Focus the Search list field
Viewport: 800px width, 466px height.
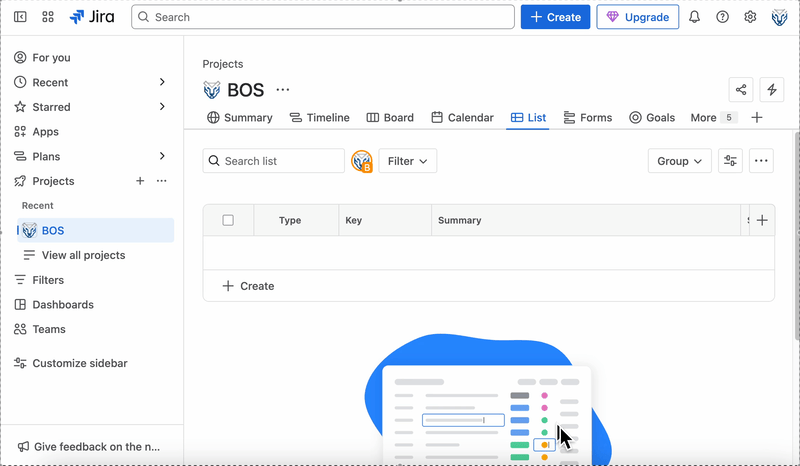[273, 161]
